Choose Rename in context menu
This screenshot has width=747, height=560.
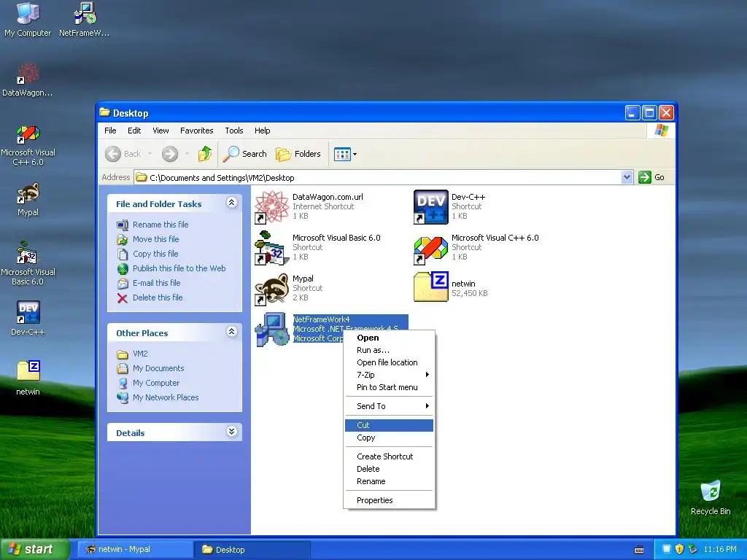tap(389, 481)
